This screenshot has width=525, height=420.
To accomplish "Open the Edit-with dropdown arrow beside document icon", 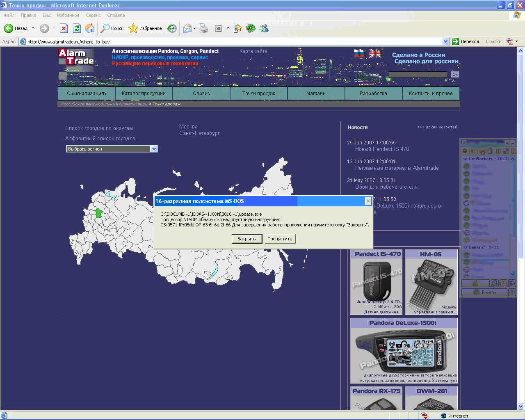I will point(228,28).
